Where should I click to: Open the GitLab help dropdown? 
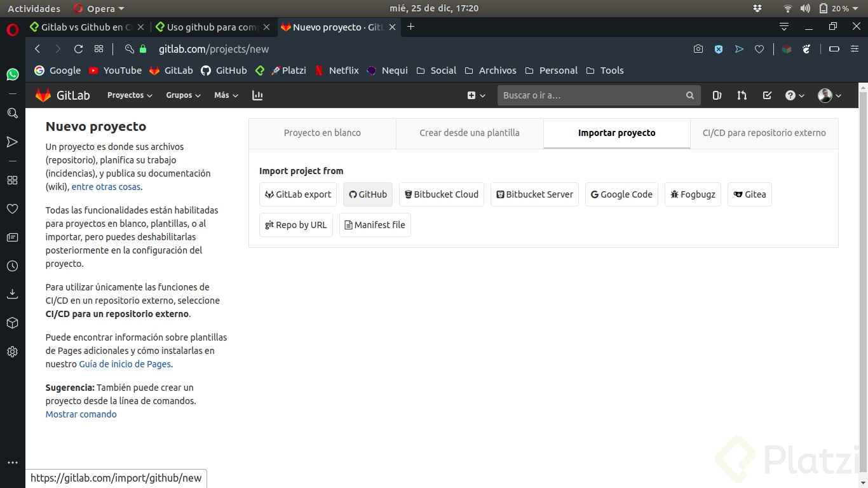(794, 95)
